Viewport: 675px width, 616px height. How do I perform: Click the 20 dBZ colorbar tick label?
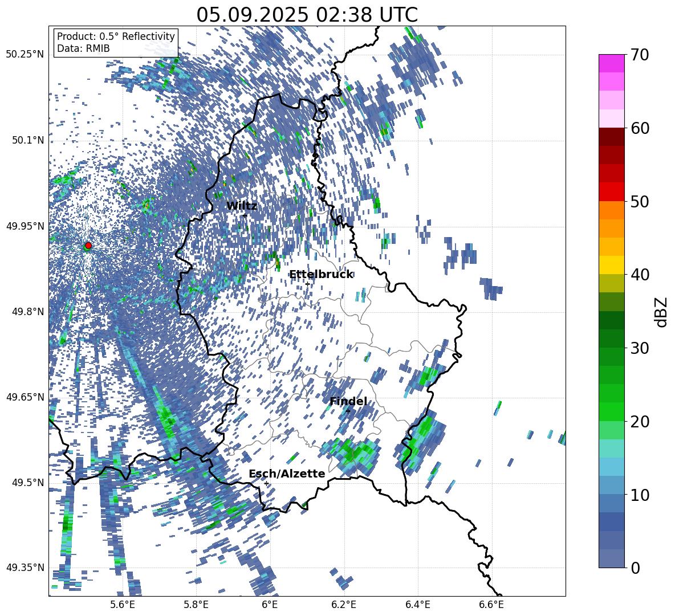(x=640, y=421)
